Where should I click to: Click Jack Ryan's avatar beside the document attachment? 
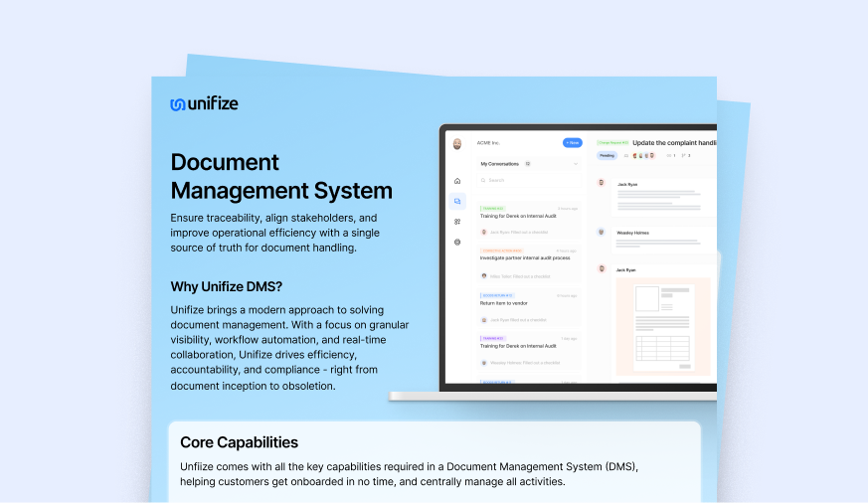click(x=602, y=269)
